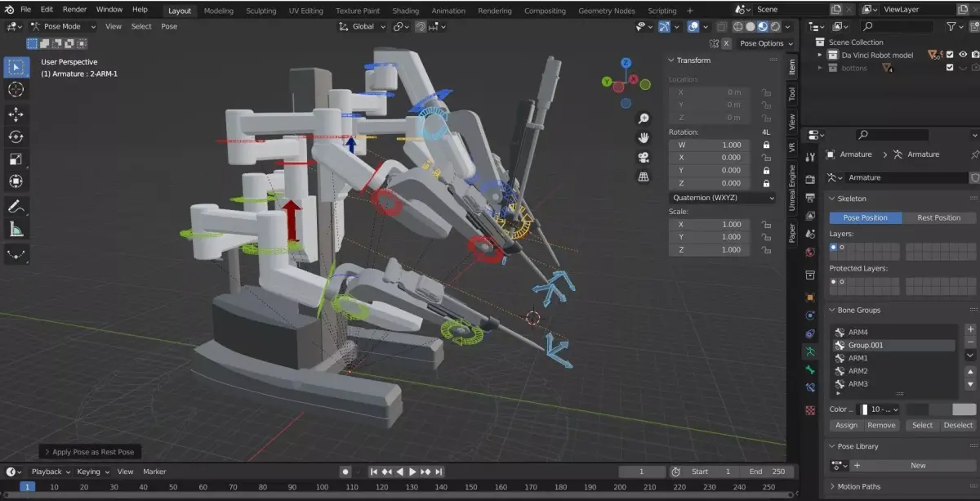Viewport: 980px width, 501px height.
Task: Open bone group color set dropdown
Action: [877, 409]
